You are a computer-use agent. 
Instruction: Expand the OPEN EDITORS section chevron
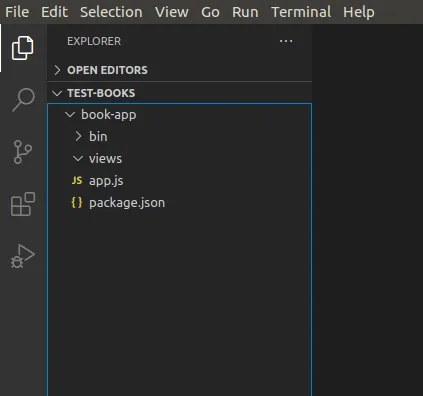[57, 70]
